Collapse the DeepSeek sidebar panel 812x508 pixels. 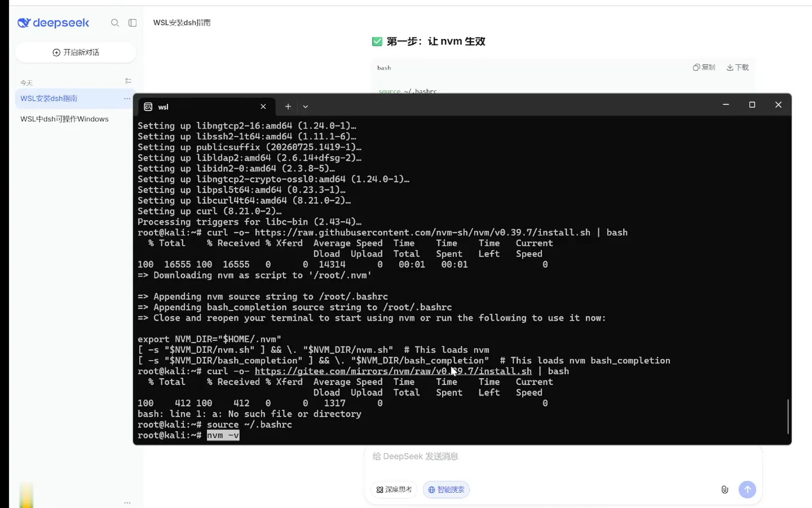click(132, 23)
